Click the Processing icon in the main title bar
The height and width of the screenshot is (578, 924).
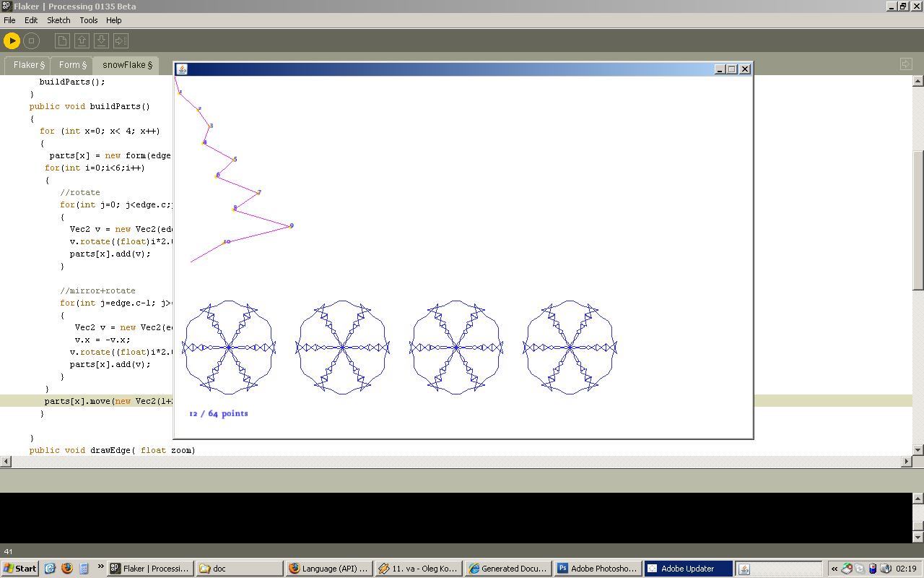[x=6, y=7]
